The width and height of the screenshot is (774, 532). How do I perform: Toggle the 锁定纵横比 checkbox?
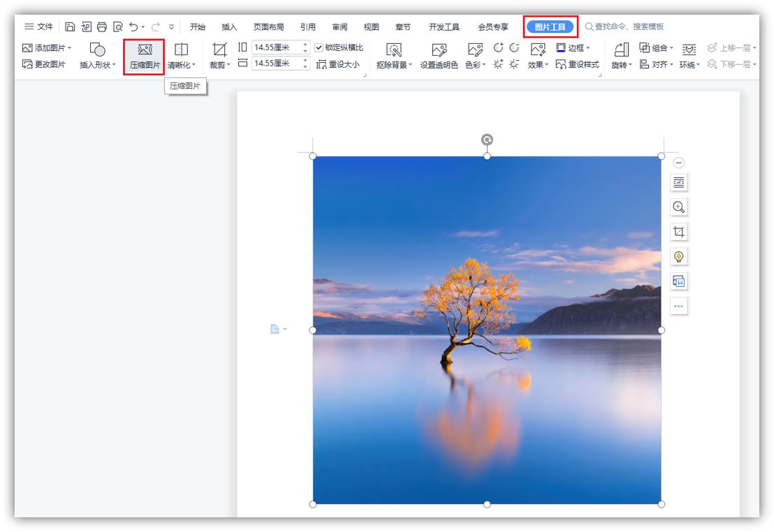pos(319,47)
